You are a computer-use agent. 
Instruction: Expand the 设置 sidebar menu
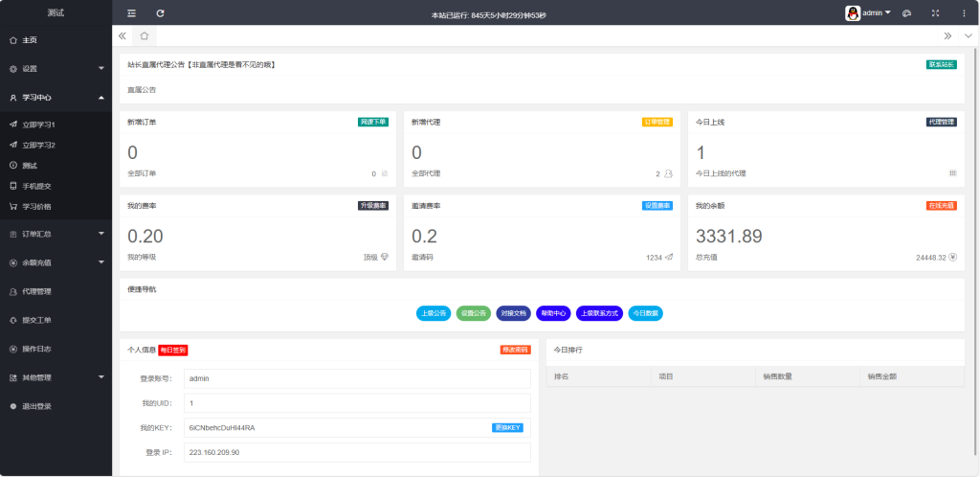point(56,69)
